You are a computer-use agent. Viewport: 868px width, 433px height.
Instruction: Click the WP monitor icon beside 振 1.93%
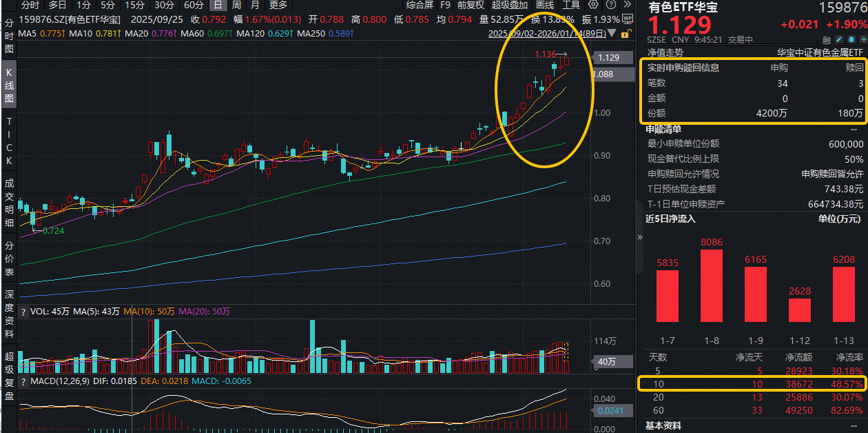coord(627,19)
